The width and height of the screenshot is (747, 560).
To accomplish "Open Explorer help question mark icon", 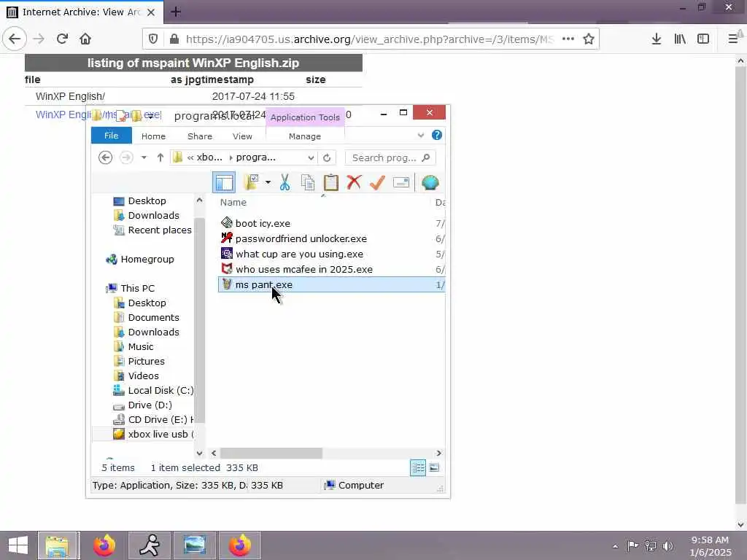I will point(436,135).
